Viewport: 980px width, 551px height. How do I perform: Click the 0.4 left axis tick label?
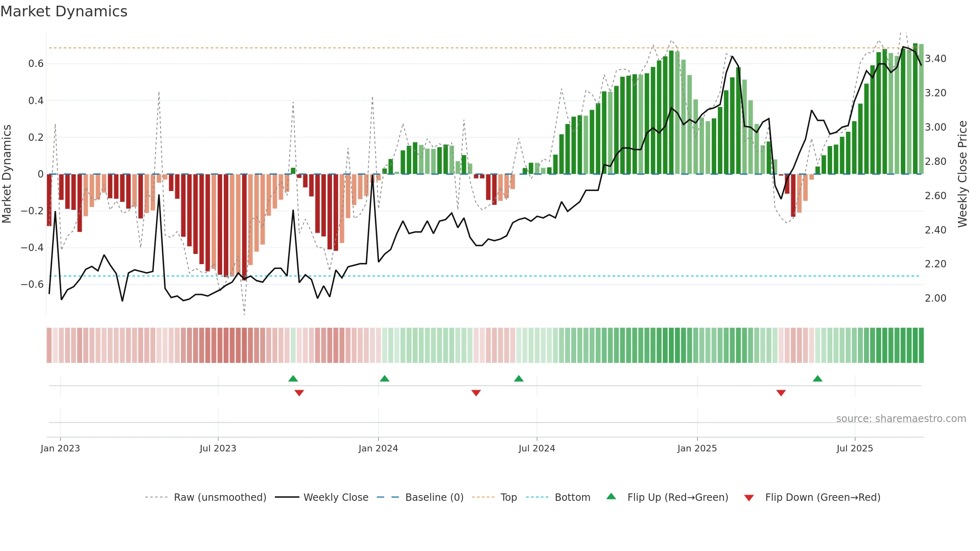36,100
